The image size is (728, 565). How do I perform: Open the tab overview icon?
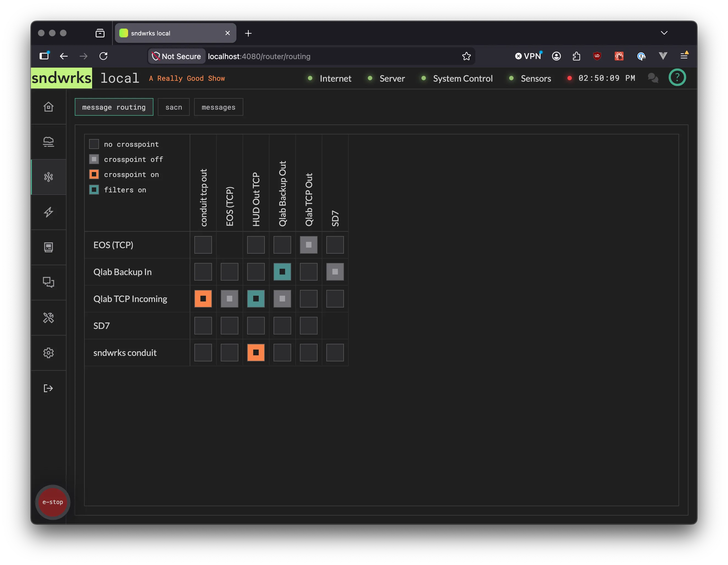[100, 33]
